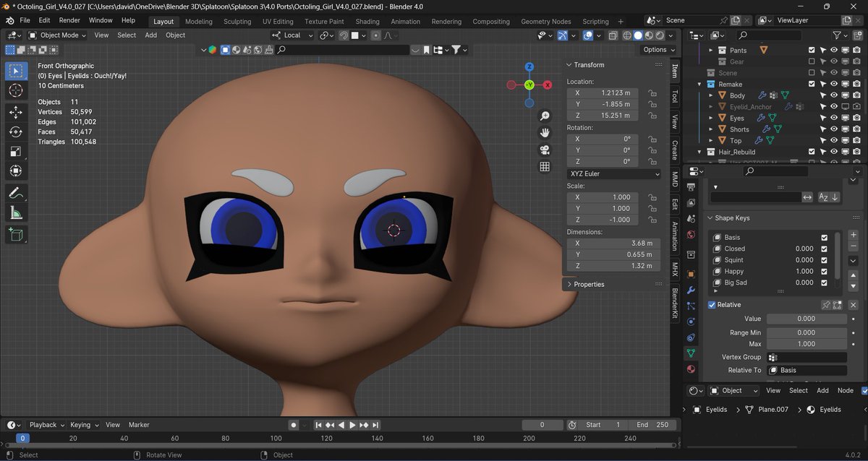Select the Cursor tool in the left toolbar

tap(16, 90)
